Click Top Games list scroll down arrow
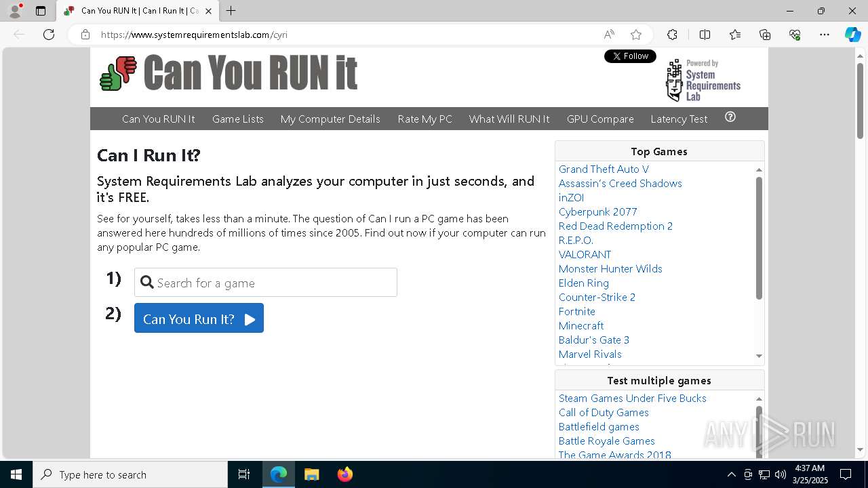 pos(759,356)
